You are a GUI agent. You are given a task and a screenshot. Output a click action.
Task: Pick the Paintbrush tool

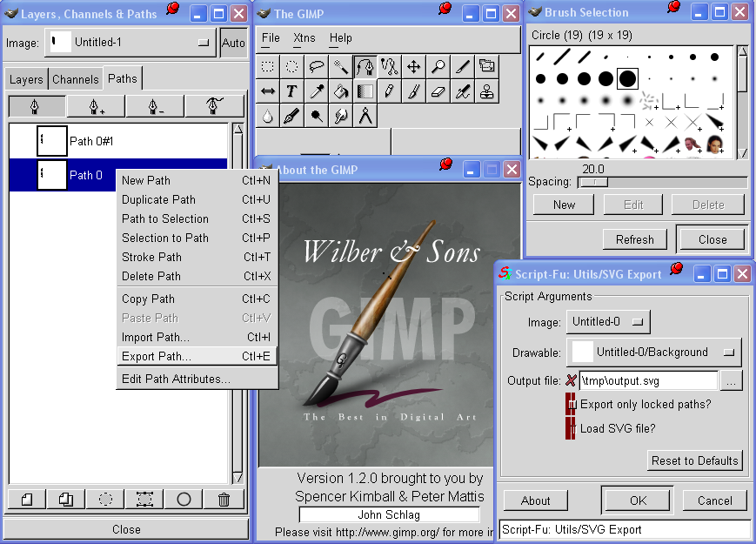(414, 91)
